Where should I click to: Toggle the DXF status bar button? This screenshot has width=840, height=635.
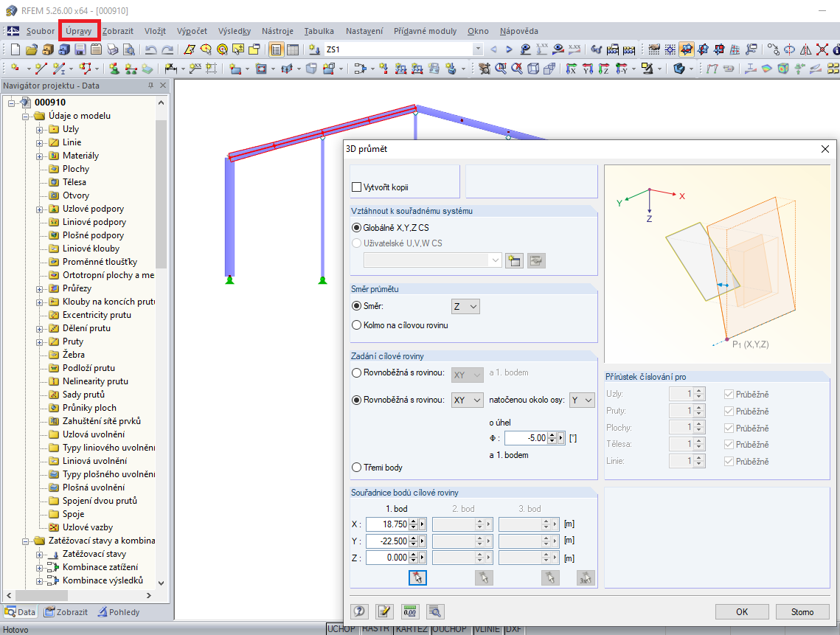[x=514, y=629]
